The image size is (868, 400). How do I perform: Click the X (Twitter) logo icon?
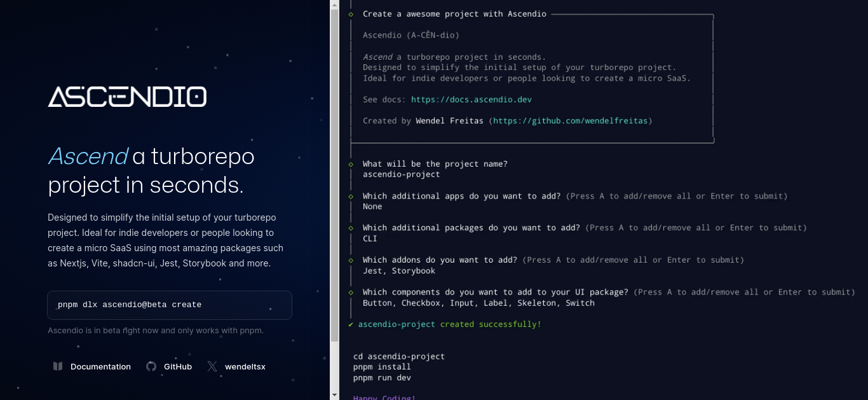pos(212,366)
